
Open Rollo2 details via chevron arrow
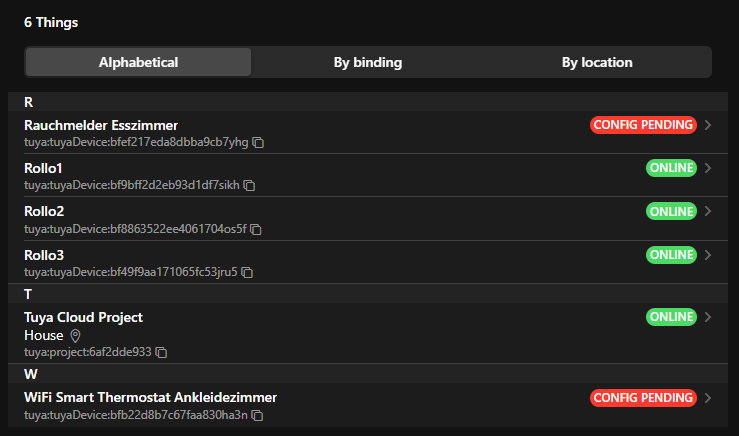coord(708,211)
